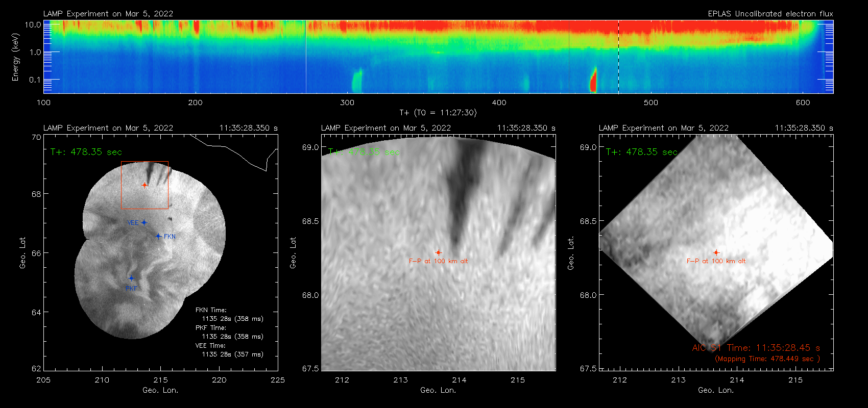868x408 pixels.
Task: Click the 213 longitude tick under middle panel
Action: click(401, 380)
